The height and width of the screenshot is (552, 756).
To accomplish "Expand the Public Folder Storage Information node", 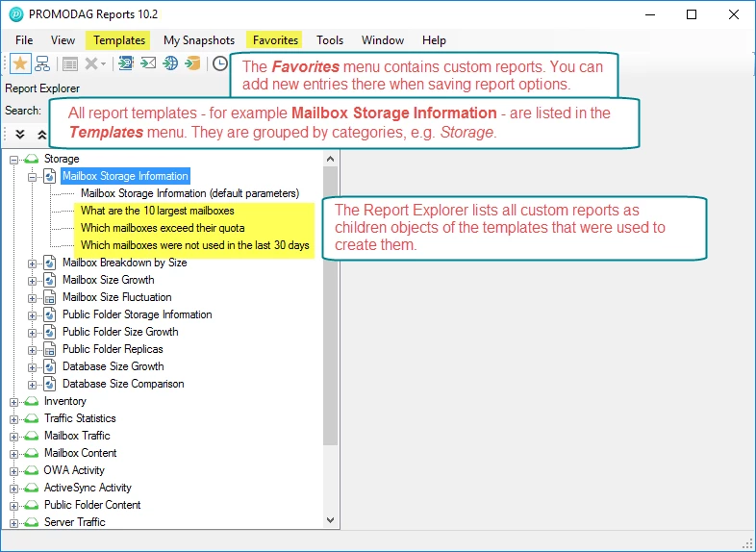I will [x=33, y=315].
